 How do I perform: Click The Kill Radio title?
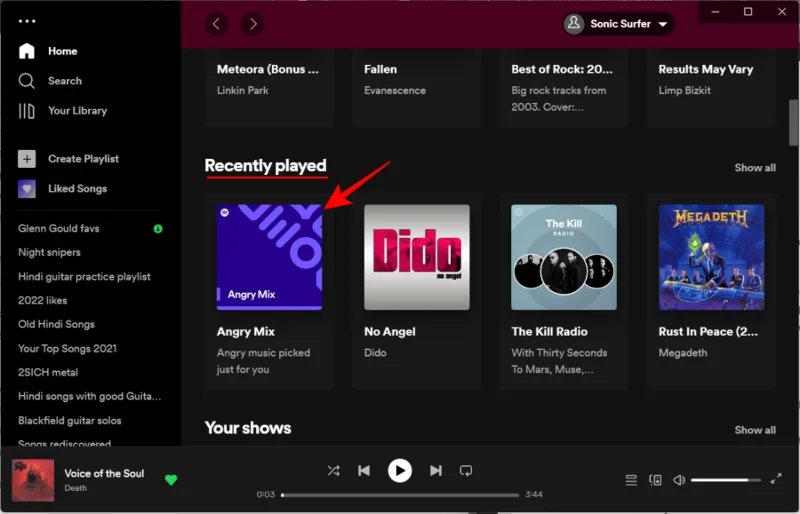pyautogui.click(x=549, y=332)
